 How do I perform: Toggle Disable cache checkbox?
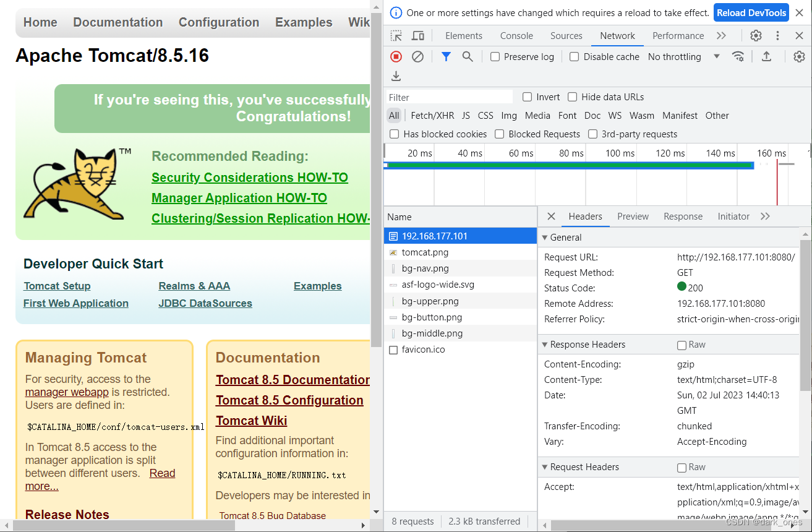[x=574, y=57]
